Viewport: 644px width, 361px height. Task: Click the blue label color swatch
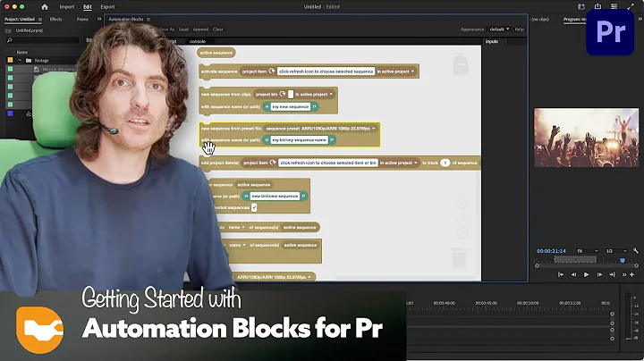pos(10,113)
